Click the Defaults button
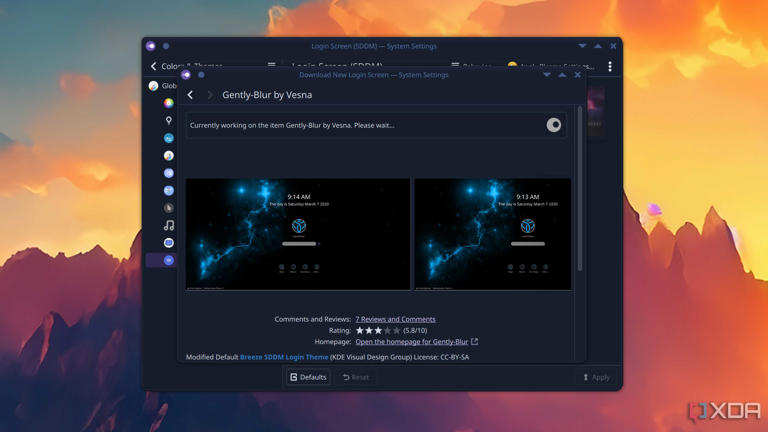Viewport: 768px width, 432px height. (308, 377)
